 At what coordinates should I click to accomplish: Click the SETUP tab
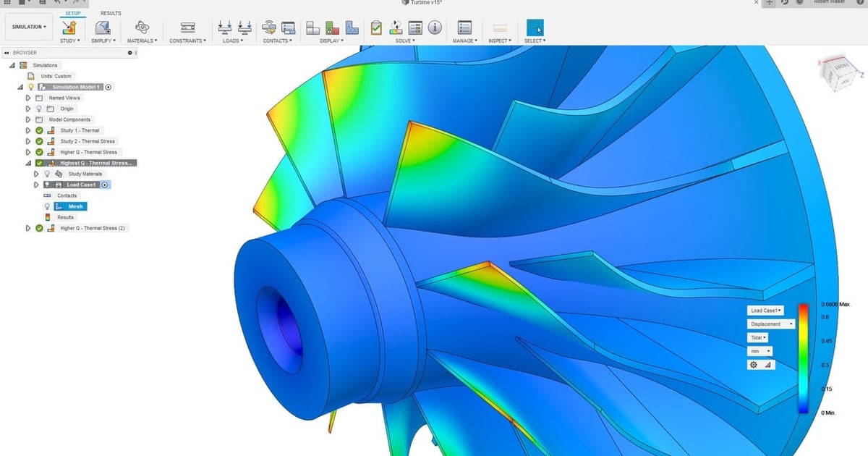(x=72, y=12)
